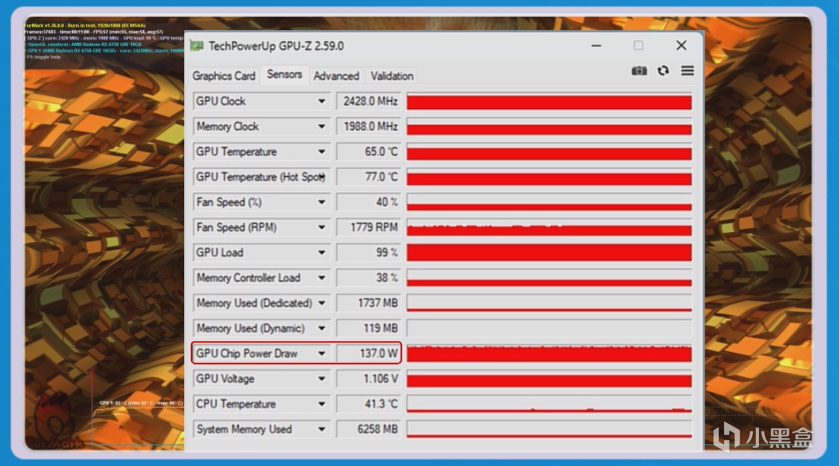Click the 1737 MB dedicated memory value
839x466 pixels.
369,303
